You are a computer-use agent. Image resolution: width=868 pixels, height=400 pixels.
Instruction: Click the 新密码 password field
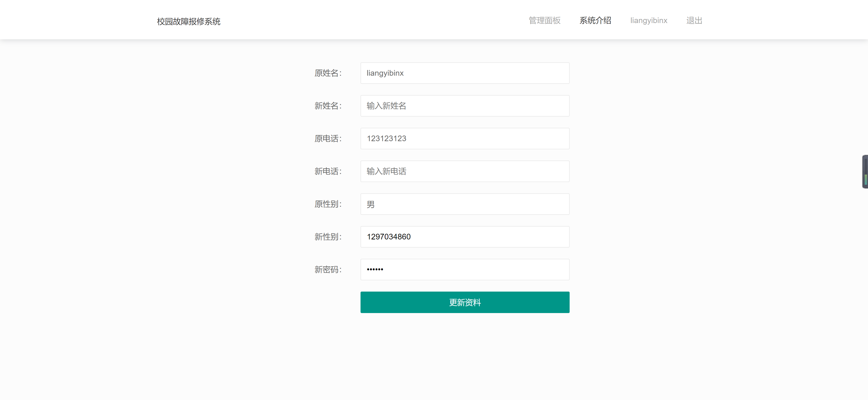point(465,269)
